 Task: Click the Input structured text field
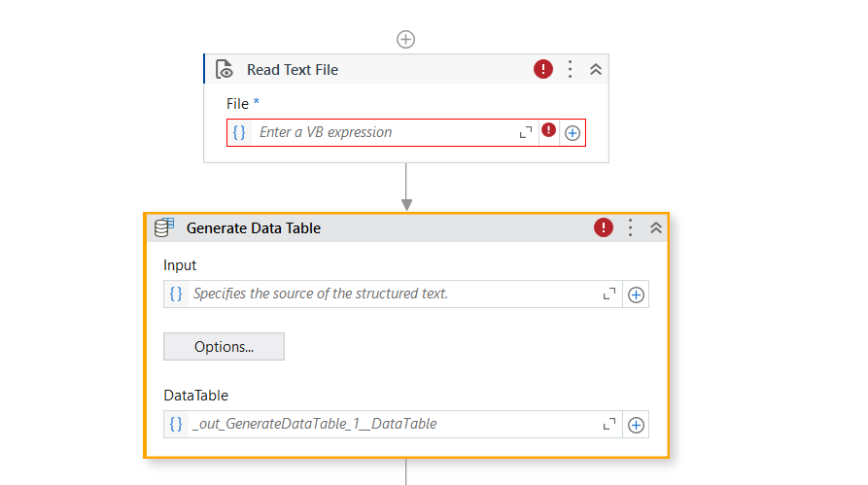[x=389, y=294]
